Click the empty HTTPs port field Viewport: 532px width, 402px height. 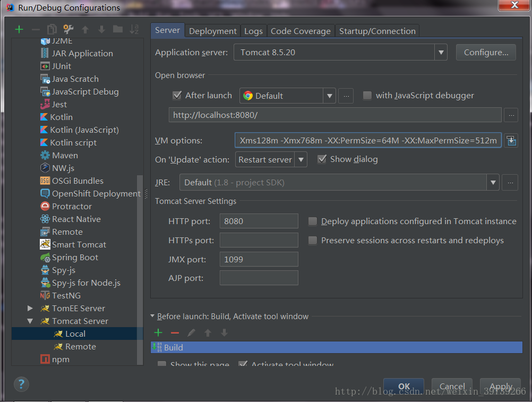point(259,240)
